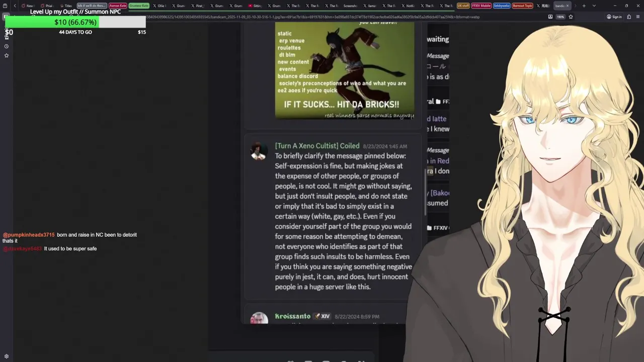Switch to the Ollie X tab
The width and height of the screenshot is (644, 362).
(x=159, y=6)
